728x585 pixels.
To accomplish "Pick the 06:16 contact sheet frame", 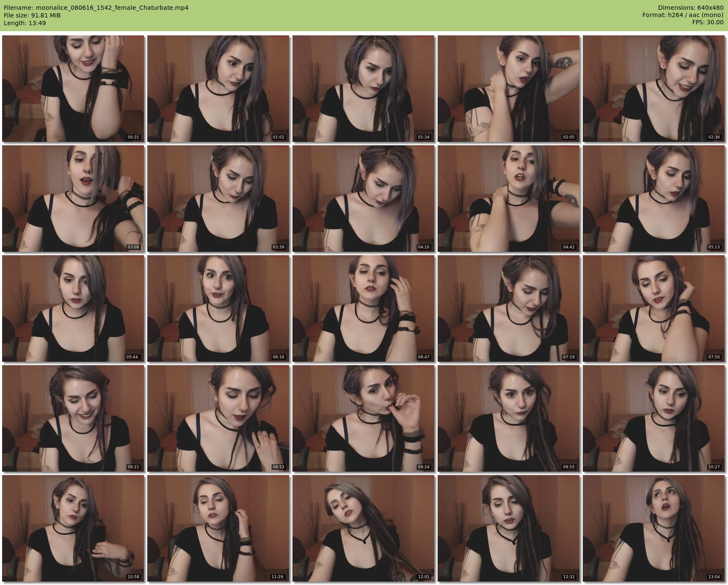I will click(218, 308).
